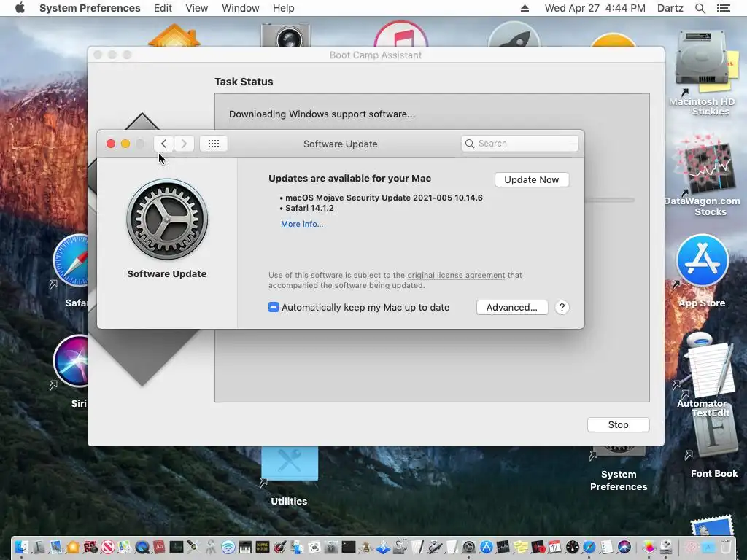Open Reminders in the Dock

(x=606, y=547)
